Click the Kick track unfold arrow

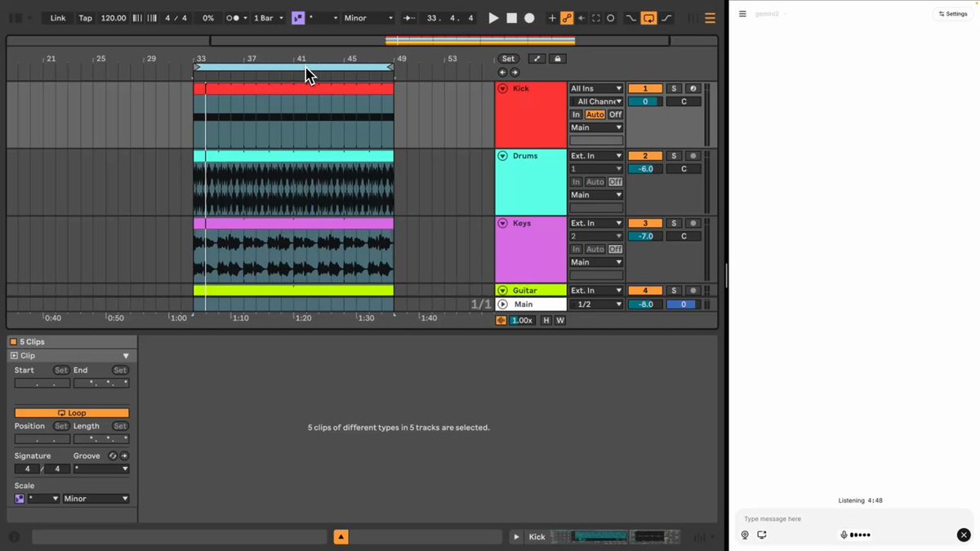503,88
